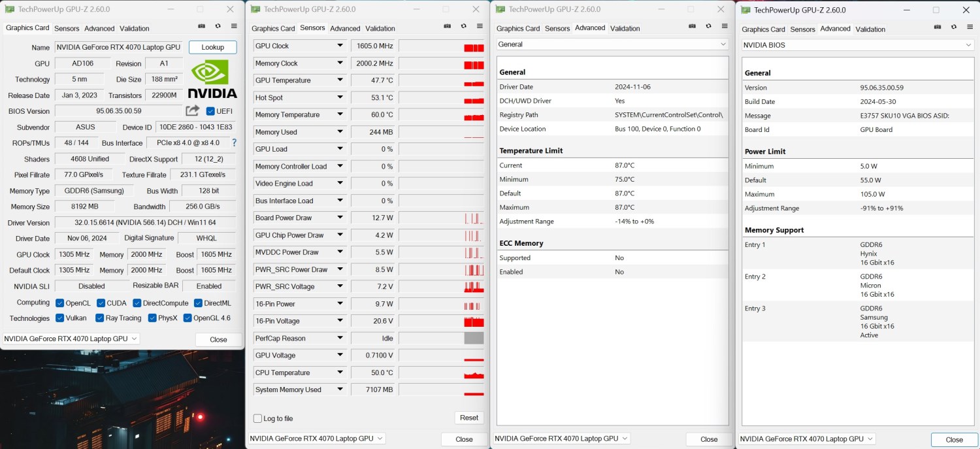Image resolution: width=980 pixels, height=449 pixels.
Task: Click Memory Used value 244 MB
Action: point(374,132)
